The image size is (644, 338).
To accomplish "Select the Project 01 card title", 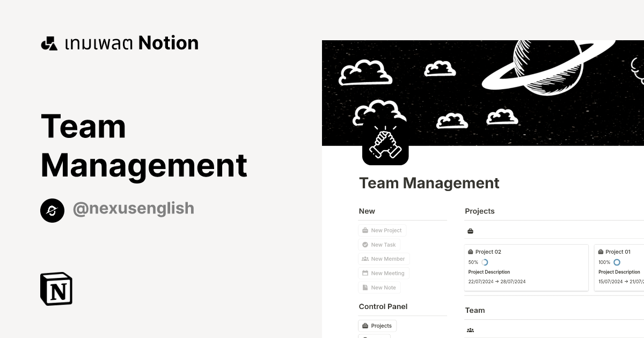I will pos(617,251).
